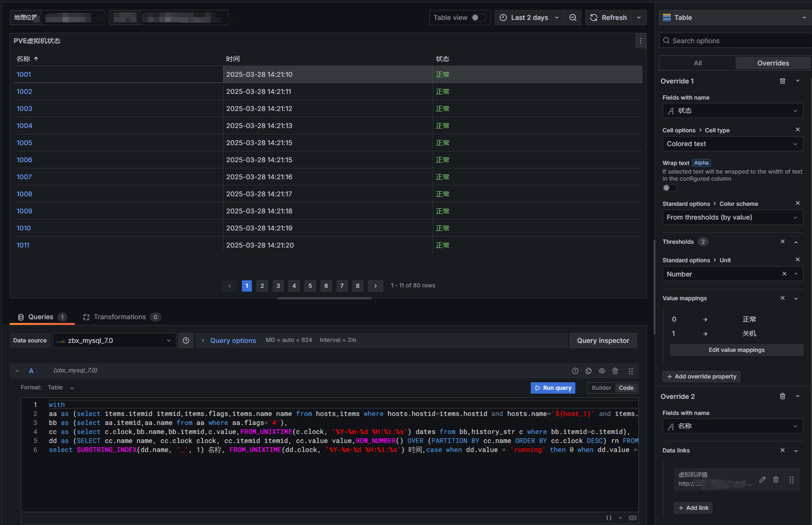Delete query A
Viewport: 812px width, 525px height.
[x=615, y=371]
